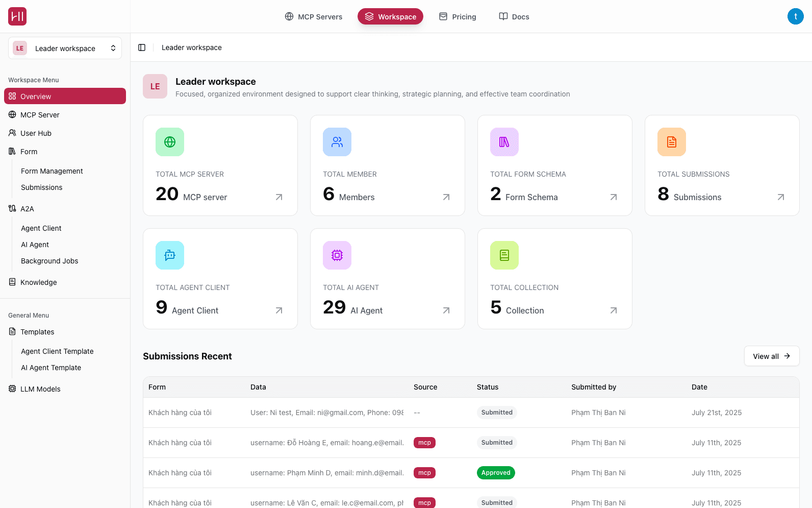Click the green Total Collection book icon
The width and height of the screenshot is (812, 508).
click(504, 255)
